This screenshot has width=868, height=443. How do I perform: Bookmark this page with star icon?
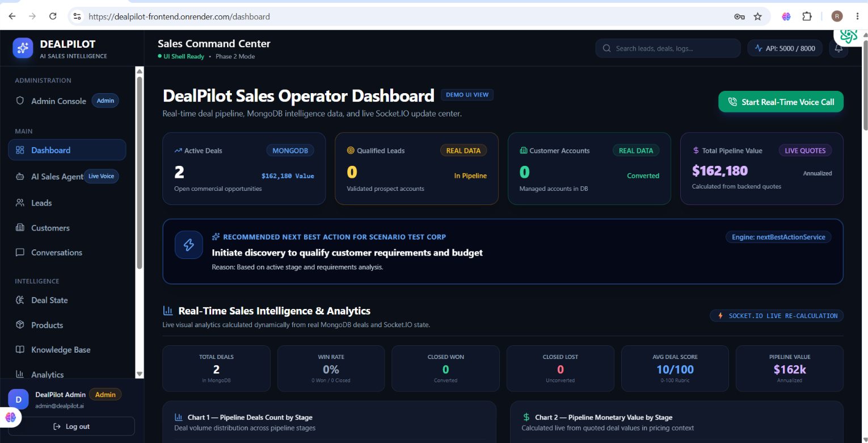click(x=757, y=16)
